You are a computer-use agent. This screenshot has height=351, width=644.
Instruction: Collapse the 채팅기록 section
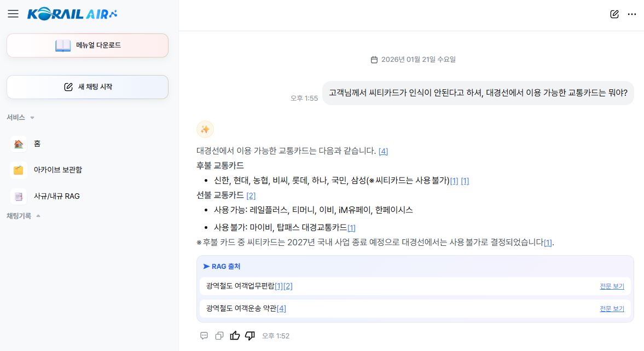pyautogui.click(x=38, y=216)
